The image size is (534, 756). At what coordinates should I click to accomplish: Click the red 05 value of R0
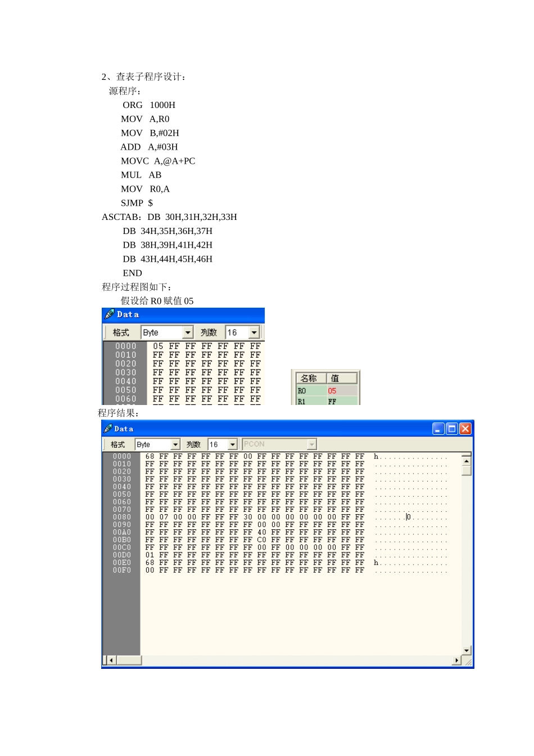point(332,390)
